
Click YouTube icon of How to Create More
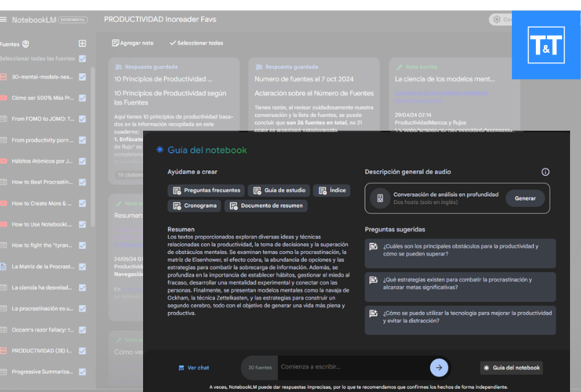coord(4,203)
